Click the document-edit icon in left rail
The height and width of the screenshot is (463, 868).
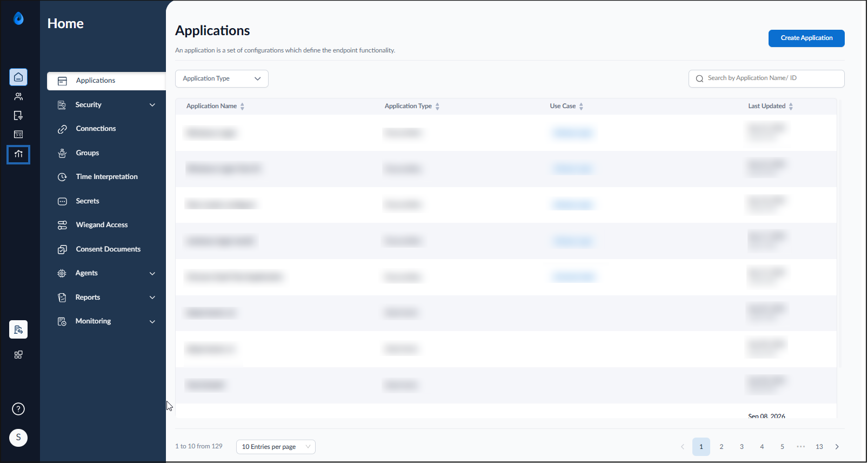click(x=18, y=116)
